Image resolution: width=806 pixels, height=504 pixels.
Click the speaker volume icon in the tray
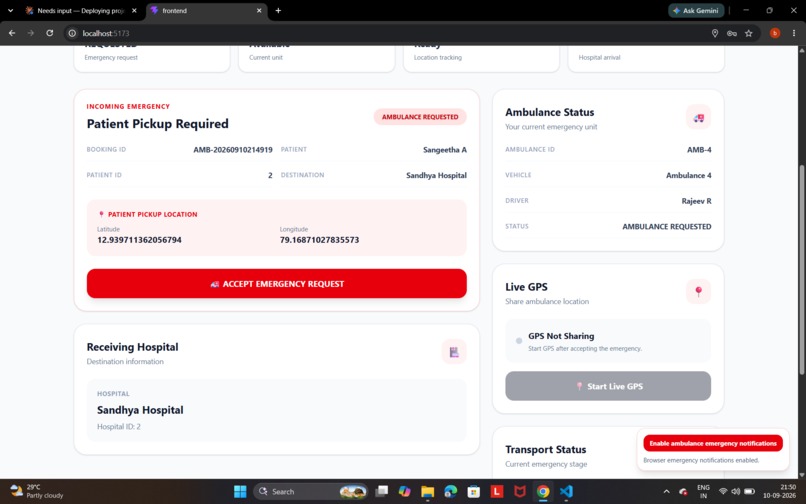coord(736,491)
